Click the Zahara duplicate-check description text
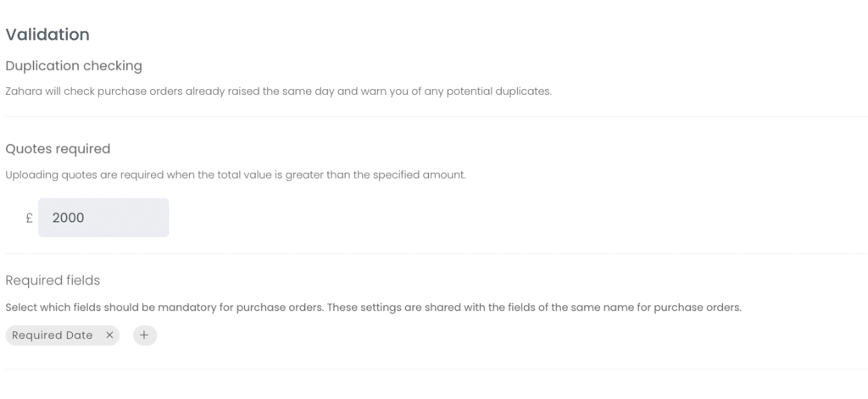Image resolution: width=868 pixels, height=399 pixels. tap(278, 91)
